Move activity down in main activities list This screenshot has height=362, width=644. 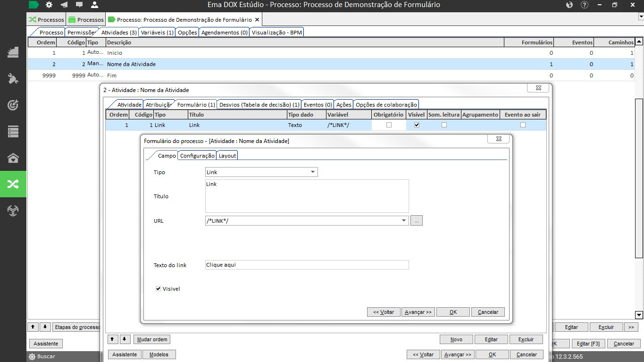pos(45,327)
